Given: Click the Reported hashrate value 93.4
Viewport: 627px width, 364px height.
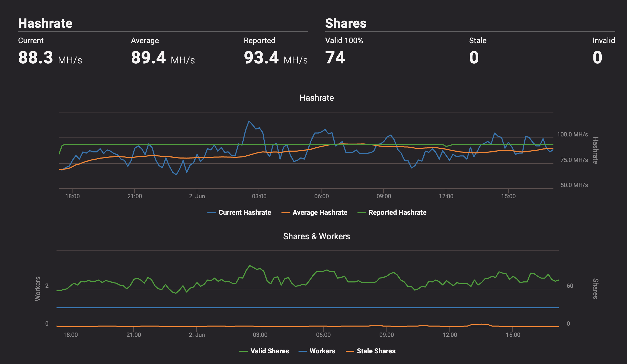Looking at the screenshot, I should click(261, 58).
